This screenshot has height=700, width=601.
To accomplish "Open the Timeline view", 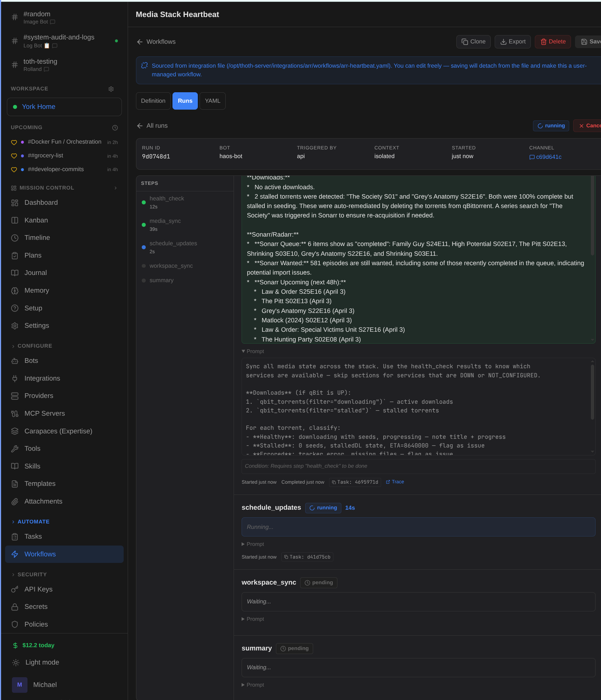I will (x=37, y=238).
